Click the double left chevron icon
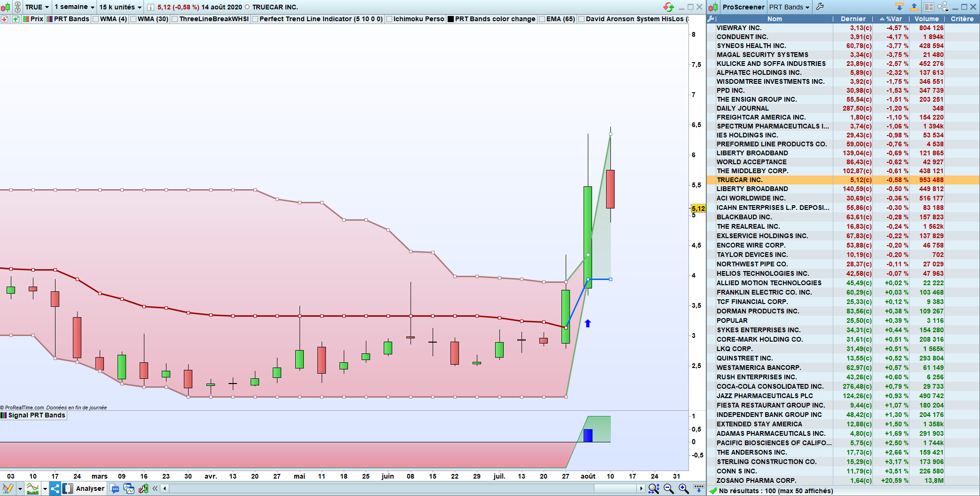The width and height of the screenshot is (980, 496). coord(155,488)
